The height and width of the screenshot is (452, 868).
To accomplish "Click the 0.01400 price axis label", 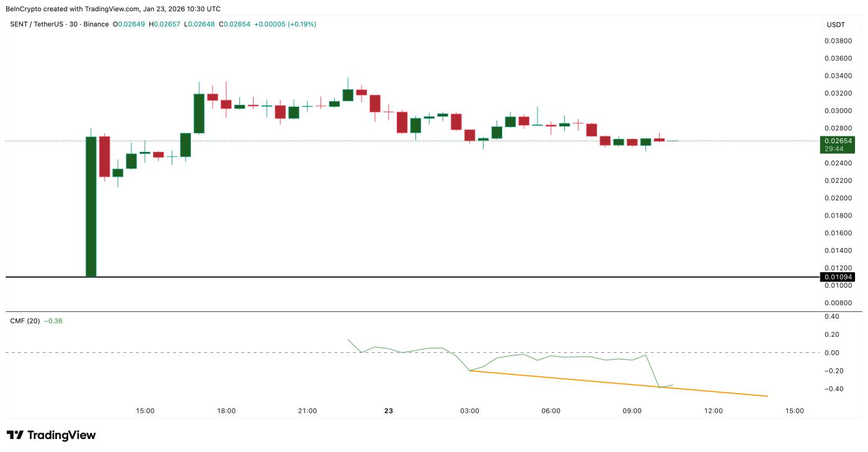I will click(x=838, y=250).
